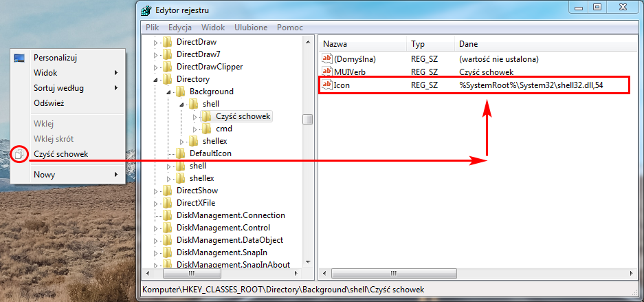This screenshot has width=644, height=302.
Task: Click '(wartość nie ustalona)' data cell
Action: [x=498, y=58]
